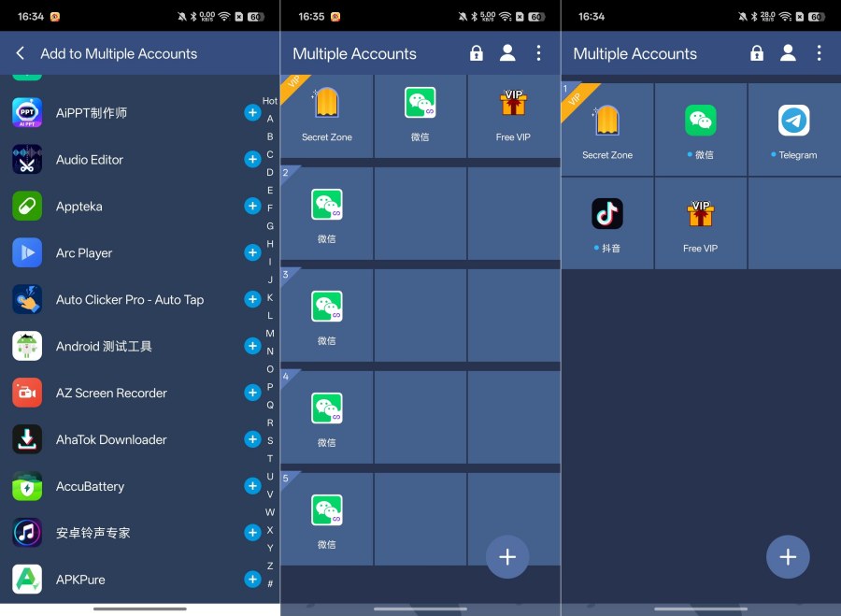The width and height of the screenshot is (841, 616).
Task: Jump to letter Z in index
Action: (270, 566)
